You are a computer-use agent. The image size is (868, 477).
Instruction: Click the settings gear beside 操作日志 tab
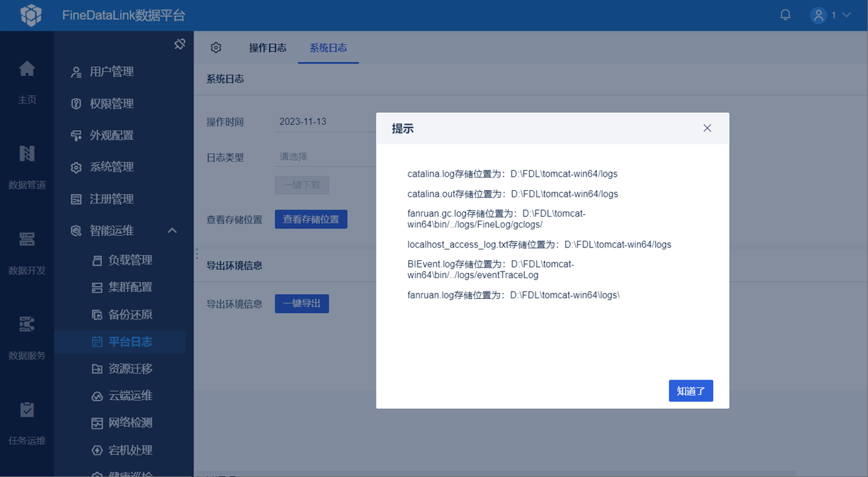[216, 47]
